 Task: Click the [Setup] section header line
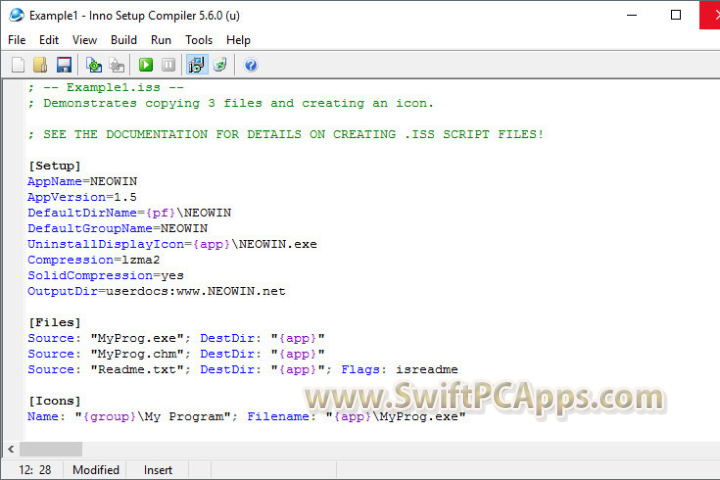click(54, 165)
